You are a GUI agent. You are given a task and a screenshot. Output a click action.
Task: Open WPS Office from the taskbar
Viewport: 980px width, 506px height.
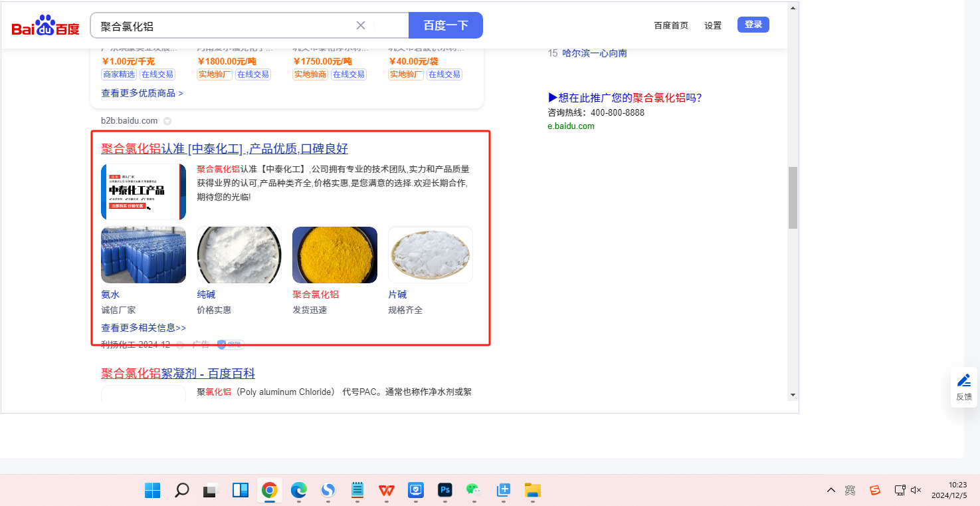(x=387, y=491)
